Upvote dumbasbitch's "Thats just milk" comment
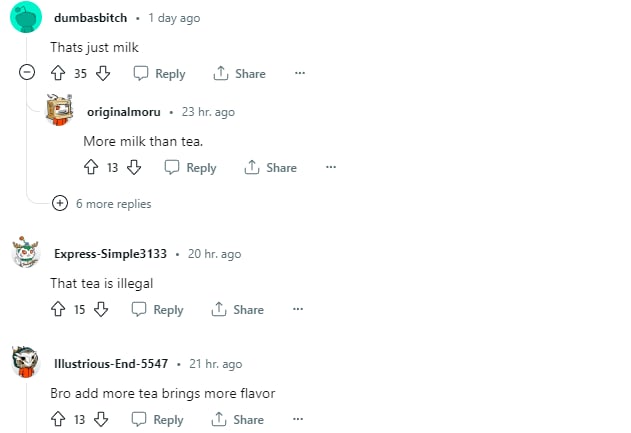Image resolution: width=631 pixels, height=433 pixels. (x=57, y=73)
